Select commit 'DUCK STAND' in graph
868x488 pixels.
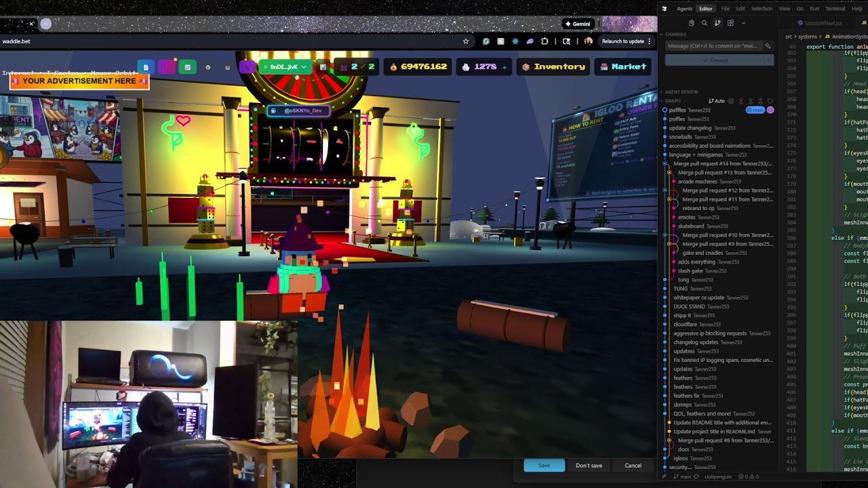tap(689, 306)
